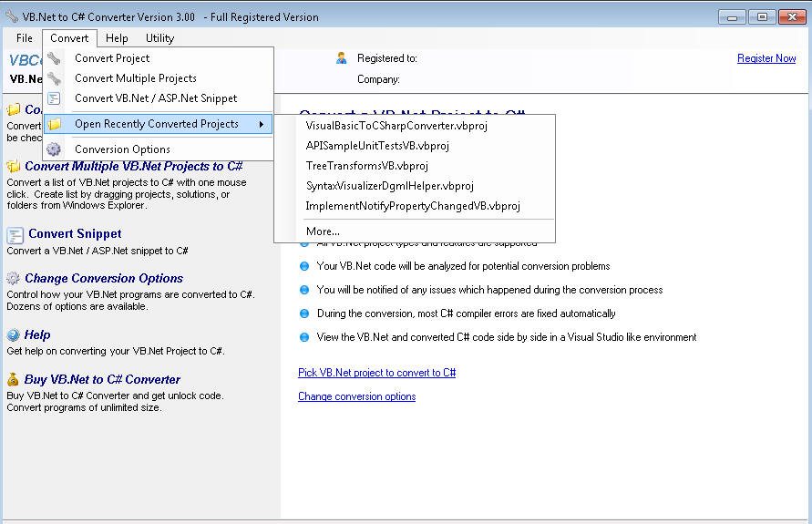Click the gear icon beside Conversion Options
The height and width of the screenshot is (524, 812).
[54, 149]
